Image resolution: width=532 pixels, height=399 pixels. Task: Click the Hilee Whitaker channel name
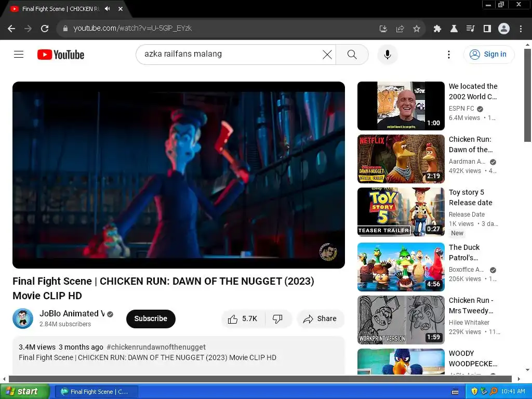point(469,322)
